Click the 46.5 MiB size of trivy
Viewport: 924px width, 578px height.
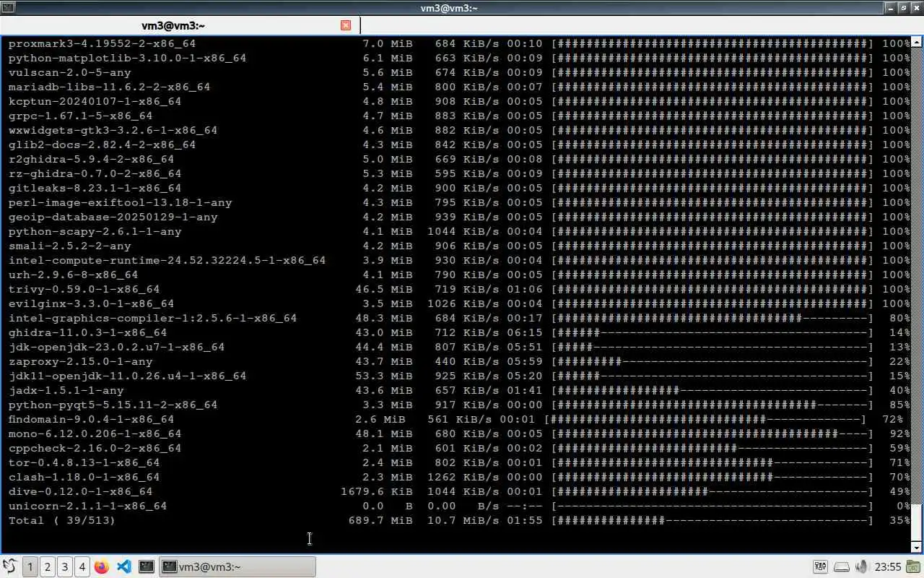384,289
